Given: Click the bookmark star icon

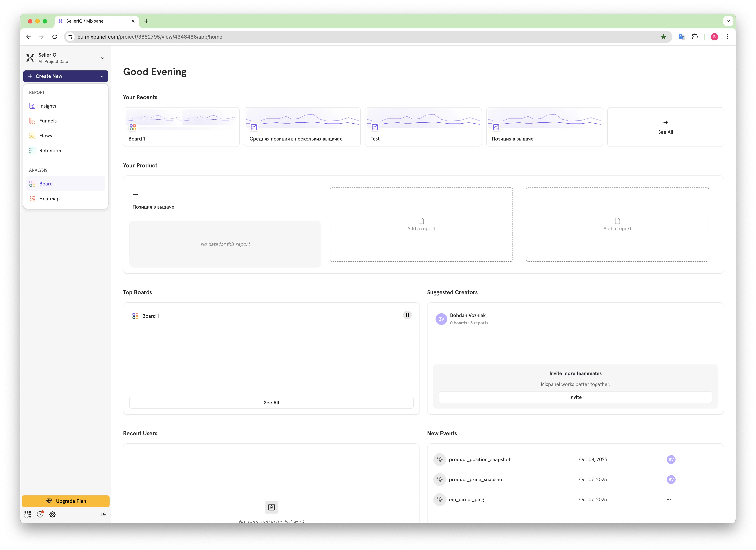Looking at the screenshot, I should point(663,37).
